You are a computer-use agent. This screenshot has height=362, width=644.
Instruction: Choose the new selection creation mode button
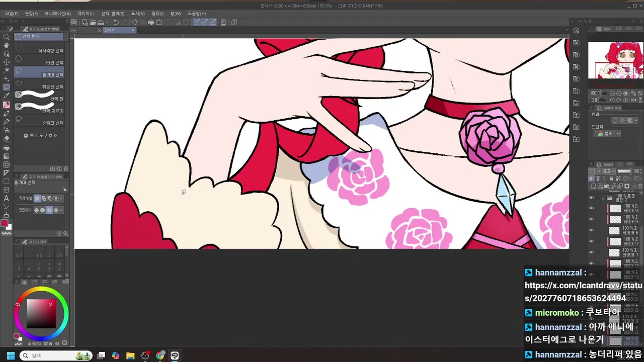(37, 199)
